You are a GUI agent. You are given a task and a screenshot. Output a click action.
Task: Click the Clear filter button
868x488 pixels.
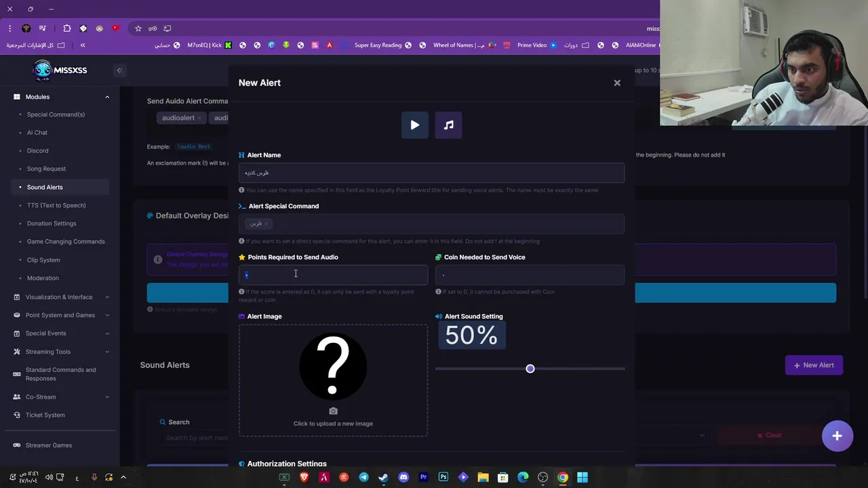point(769,435)
